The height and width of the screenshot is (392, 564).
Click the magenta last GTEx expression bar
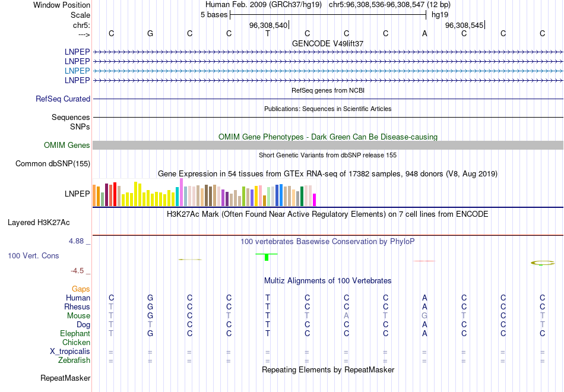point(315,200)
